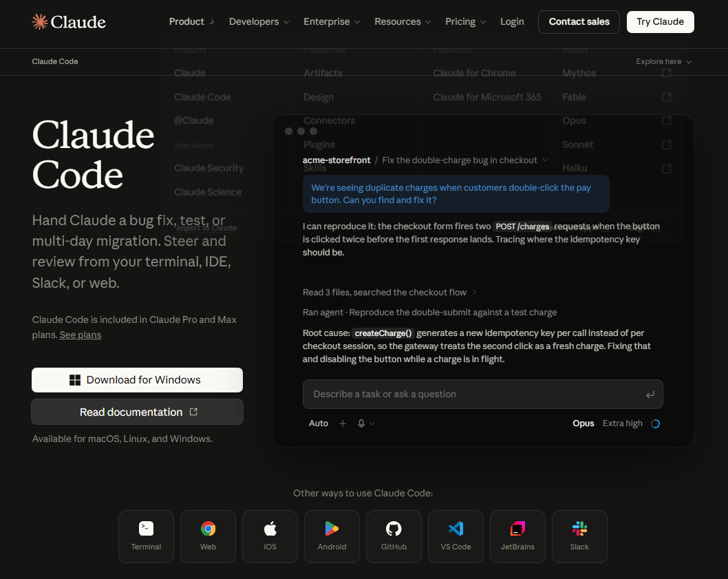Expand the Product navigation menu

tap(191, 22)
